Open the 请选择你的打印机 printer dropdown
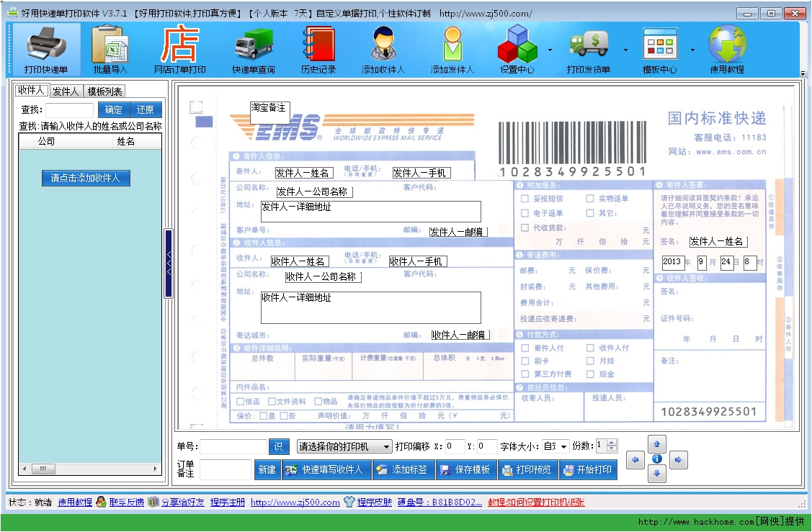812x532 pixels. [344, 446]
